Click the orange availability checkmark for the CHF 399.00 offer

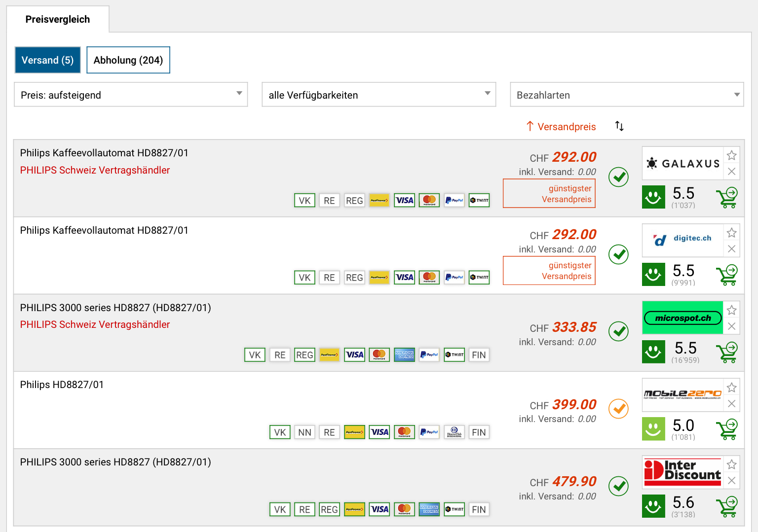(x=618, y=409)
